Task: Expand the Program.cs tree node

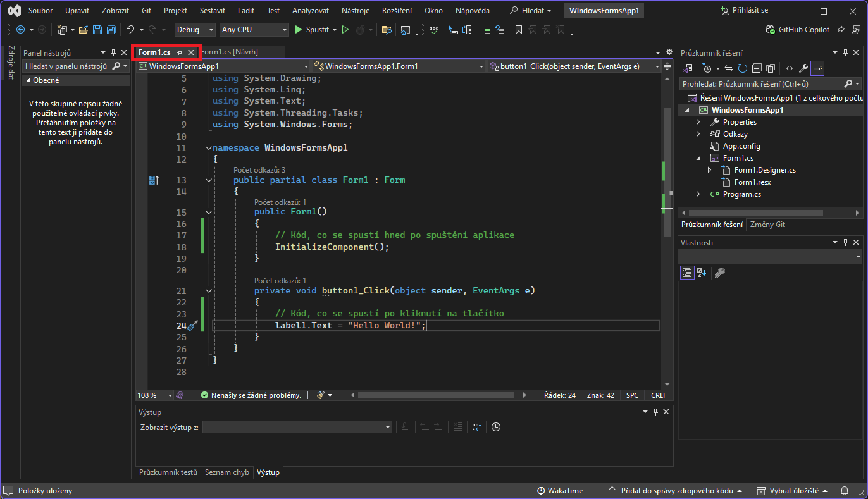Action: pos(698,194)
